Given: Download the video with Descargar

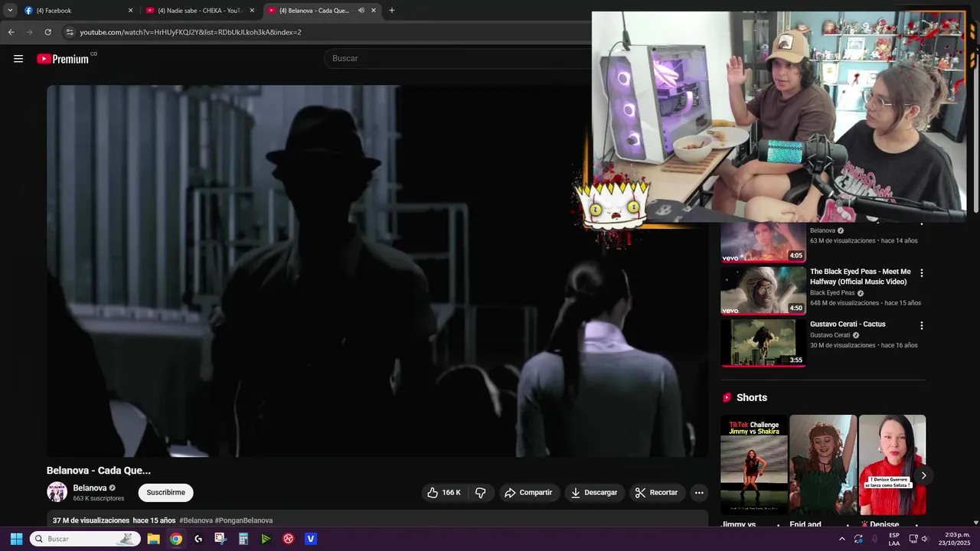Looking at the screenshot, I should tap(594, 493).
